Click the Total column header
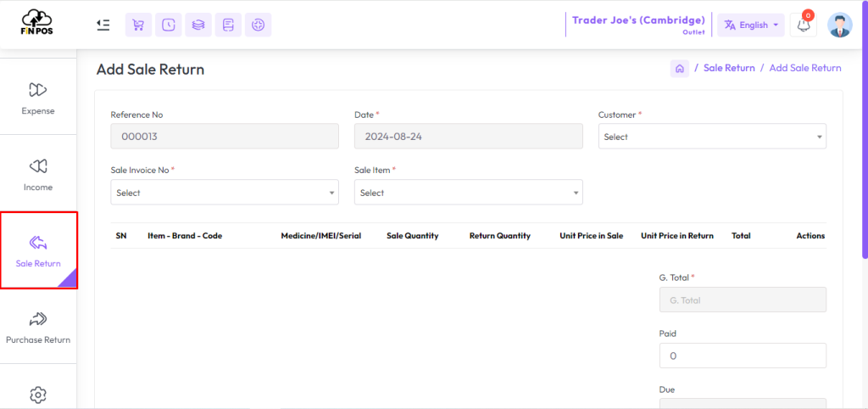The image size is (868, 409). [x=741, y=236]
